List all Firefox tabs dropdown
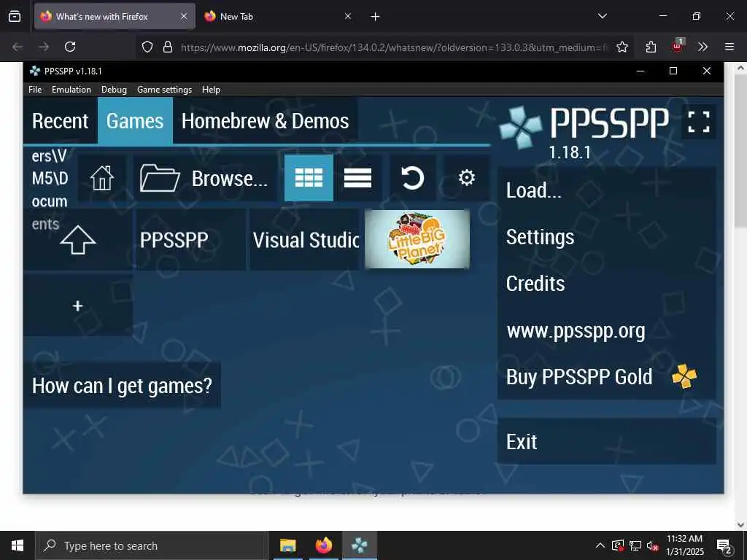 pos(602,16)
